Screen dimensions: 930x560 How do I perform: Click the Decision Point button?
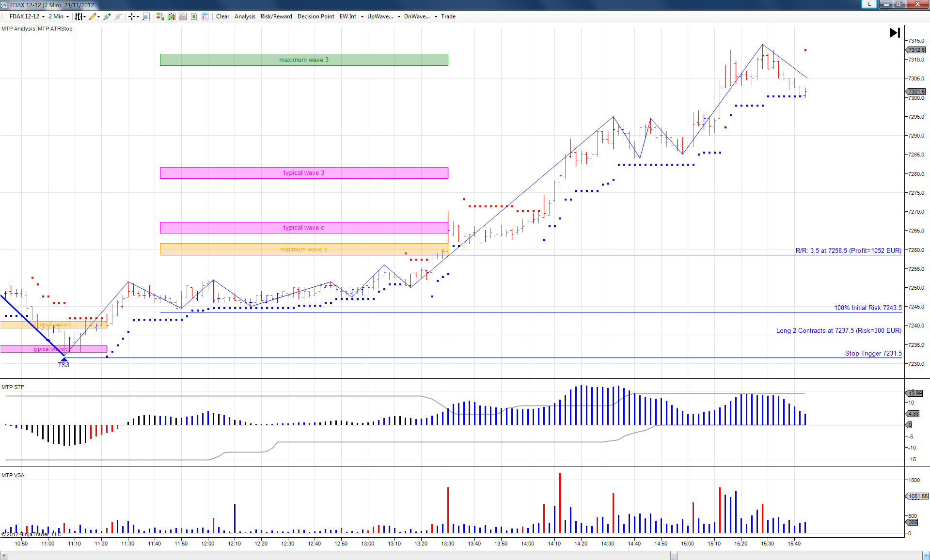(x=316, y=16)
